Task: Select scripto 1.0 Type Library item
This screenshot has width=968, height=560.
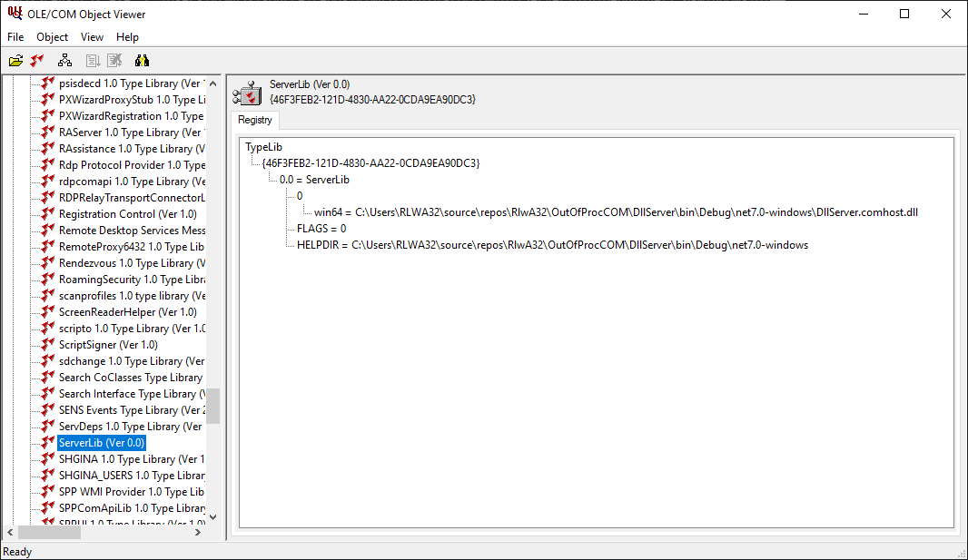Action: 132,329
